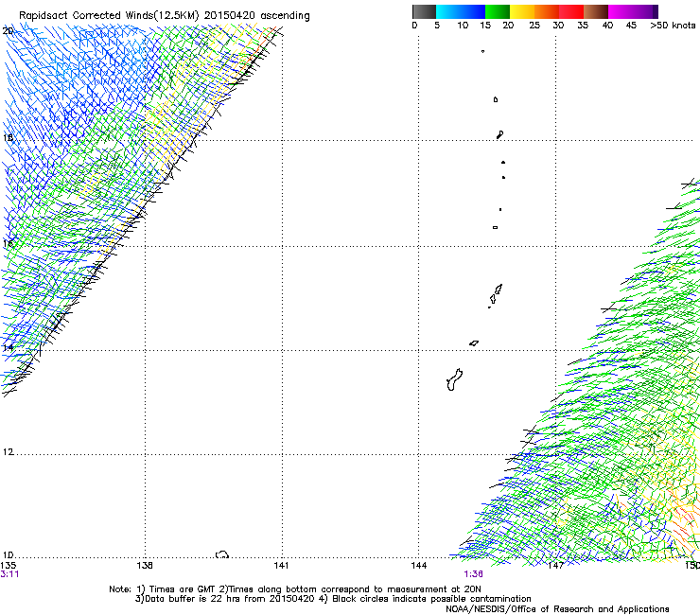This screenshot has width=700, height=615.
Task: Click the gray 0–5 knots legend segment
Action: coord(424,11)
